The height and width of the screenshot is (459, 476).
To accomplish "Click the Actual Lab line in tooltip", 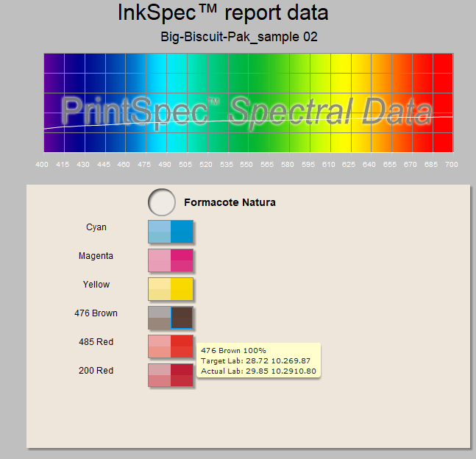I will click(x=258, y=371).
